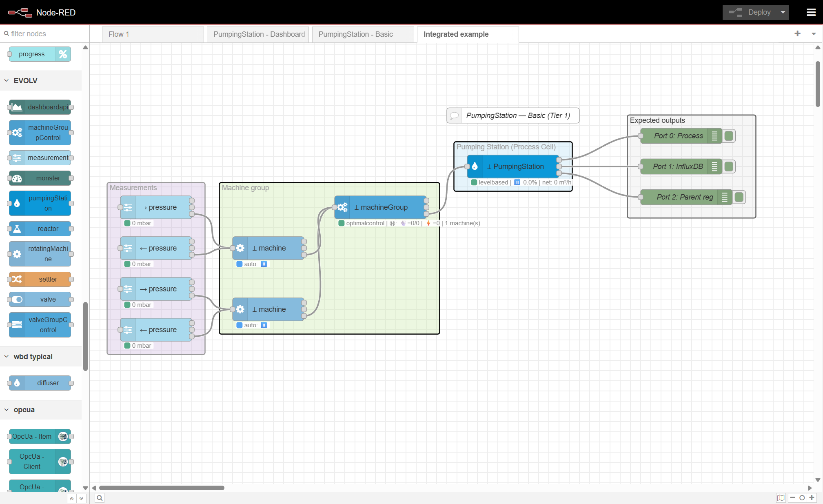Choose the diffuser palette node
Image resolution: width=823 pixels, height=504 pixels.
(40, 383)
